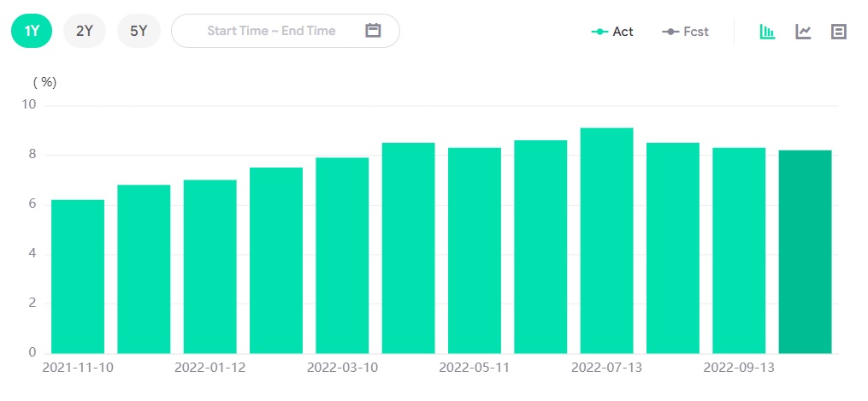
Task: Click the Start Time ~ End Time field
Action: (x=271, y=31)
